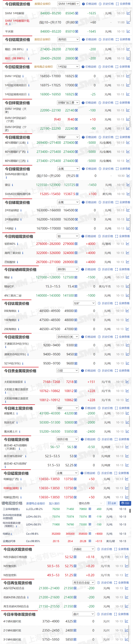Expand the SMM 1#电解 copper dropdown

[68, 4]
